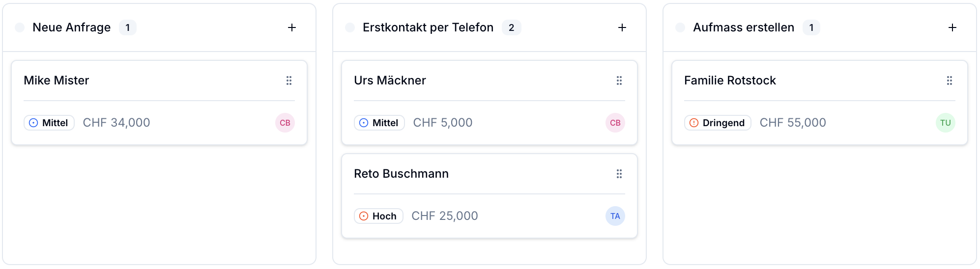This screenshot has width=980, height=269.
Task: Open the Mittel priority badge on Urs Mäckner
Action: [x=379, y=123]
